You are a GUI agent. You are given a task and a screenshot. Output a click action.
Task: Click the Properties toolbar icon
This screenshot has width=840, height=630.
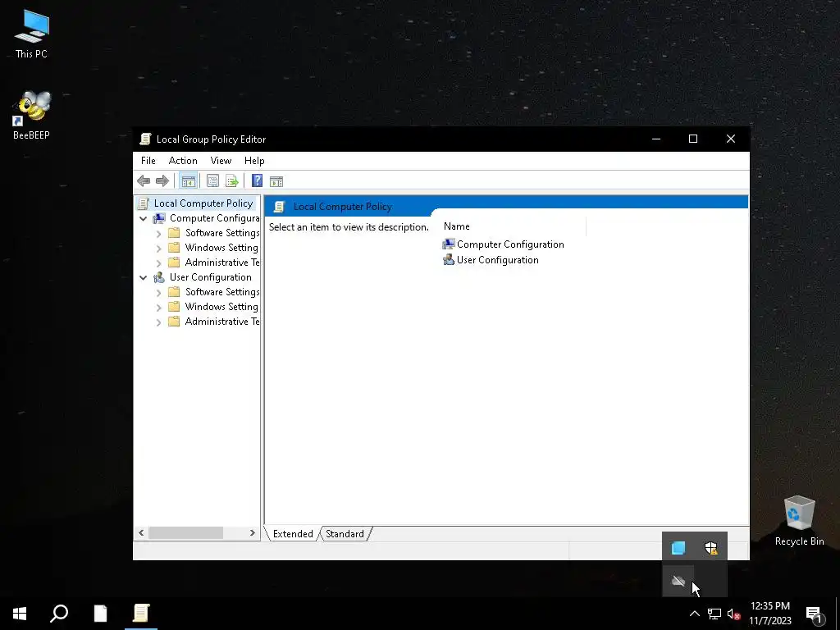(x=212, y=181)
